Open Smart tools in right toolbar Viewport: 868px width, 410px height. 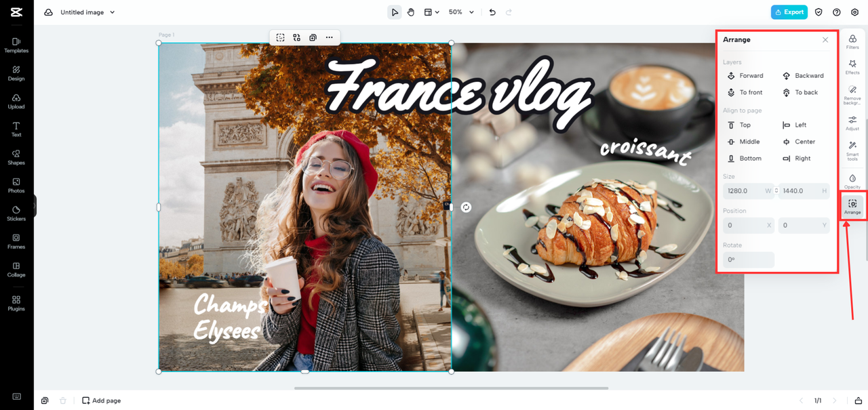tap(852, 152)
